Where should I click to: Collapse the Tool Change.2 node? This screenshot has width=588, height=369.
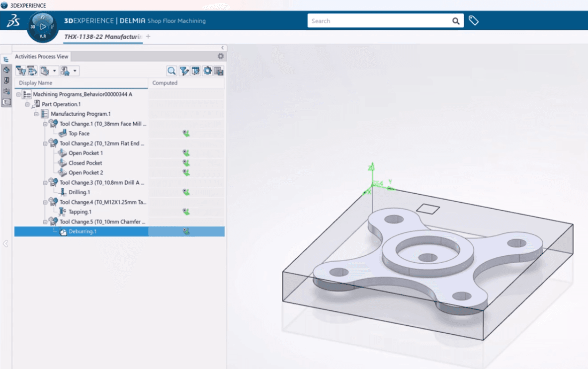coord(45,143)
